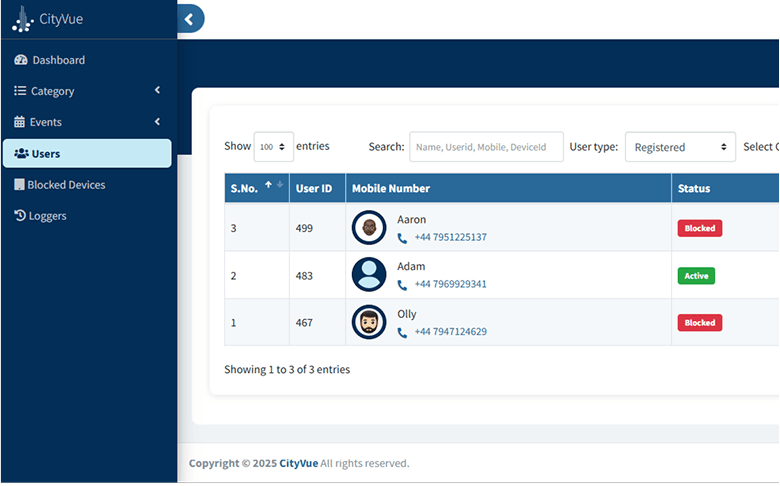Image resolution: width=780 pixels, height=486 pixels.
Task: Click Olly's profile avatar
Action: pos(369,322)
